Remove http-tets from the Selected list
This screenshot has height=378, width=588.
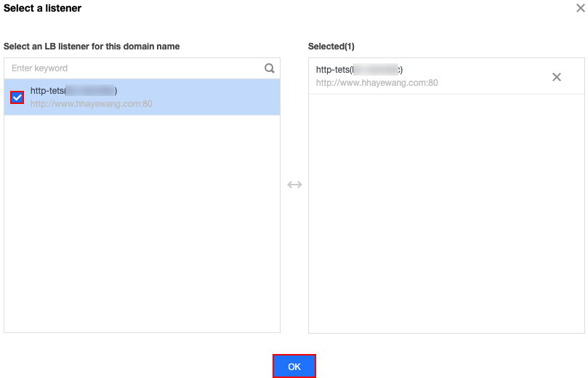tap(557, 77)
